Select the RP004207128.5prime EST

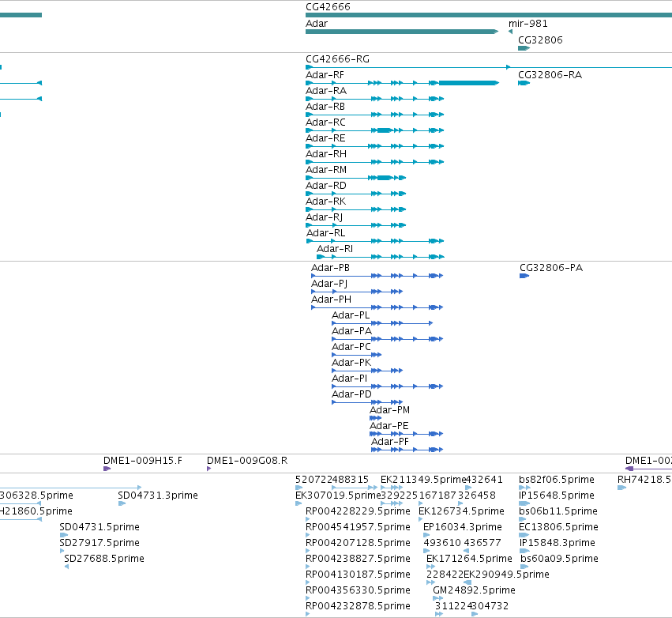point(307,551)
